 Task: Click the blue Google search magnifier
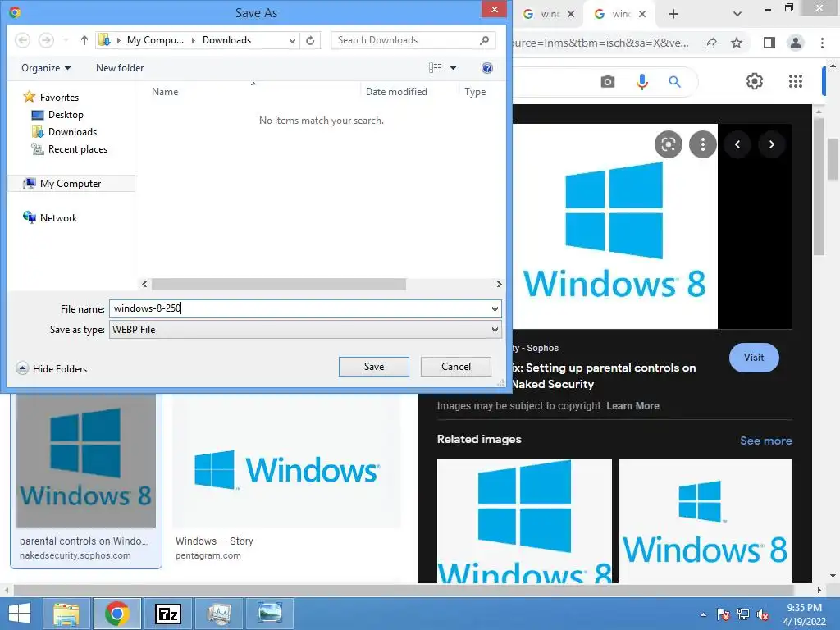[x=674, y=81]
